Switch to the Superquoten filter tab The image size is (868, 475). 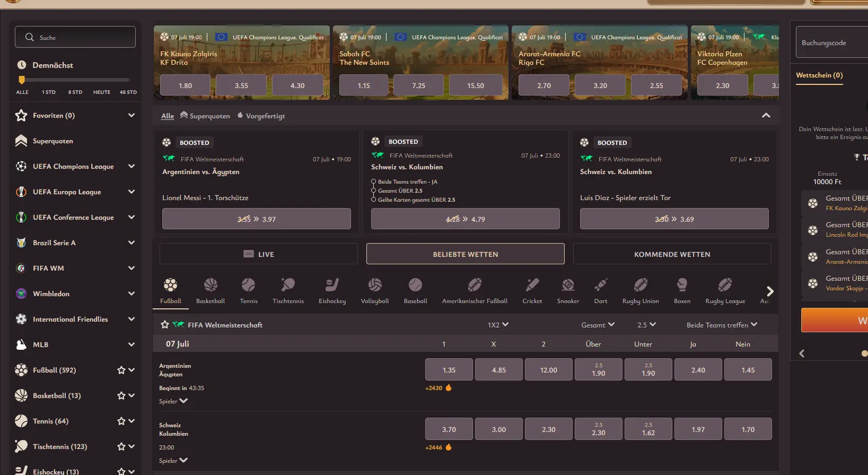(x=205, y=116)
